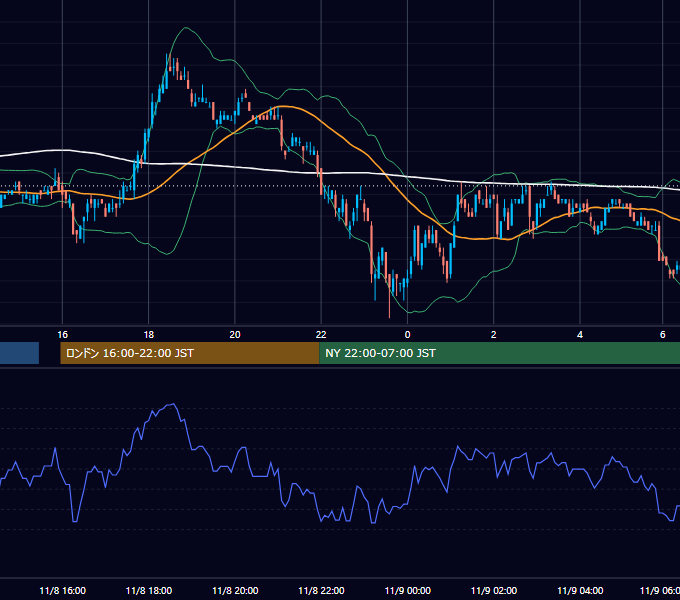The height and width of the screenshot is (600, 680).
Task: Click the 18 hour label on upper axis
Action: click(x=149, y=335)
